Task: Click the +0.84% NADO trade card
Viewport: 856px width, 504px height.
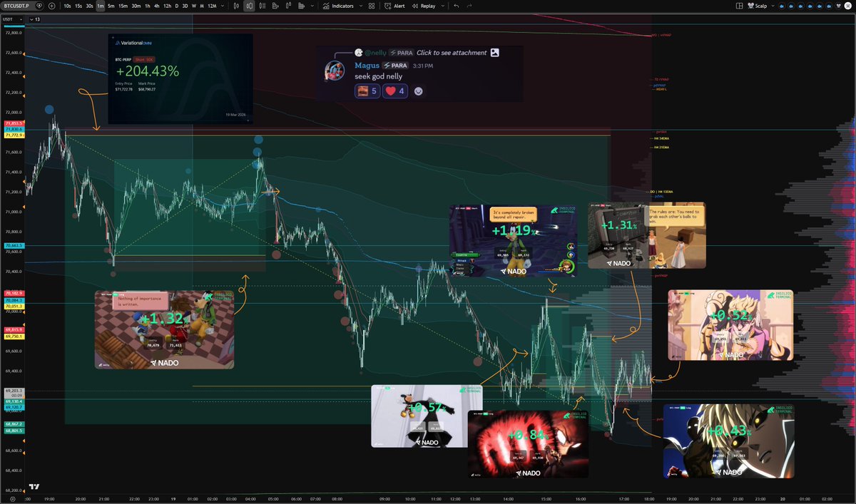Action: tap(529, 443)
